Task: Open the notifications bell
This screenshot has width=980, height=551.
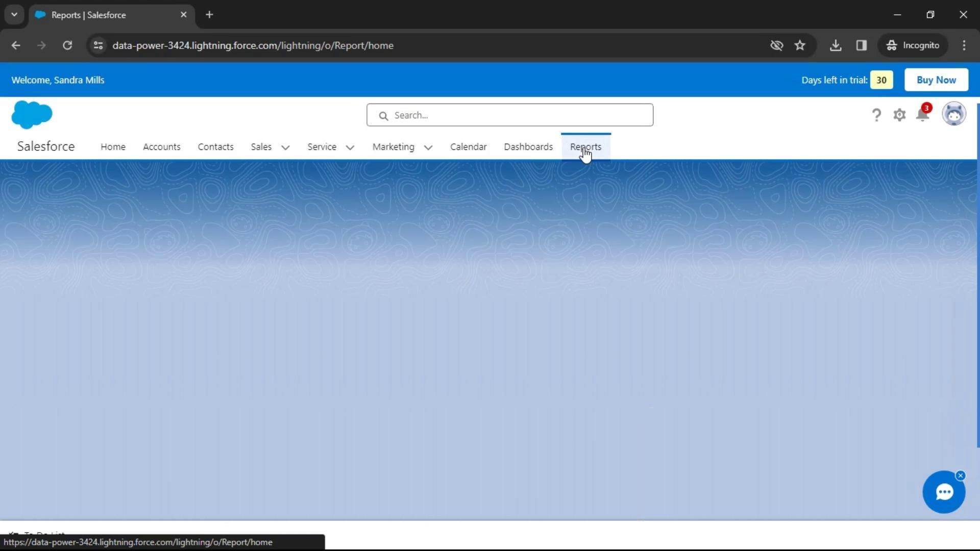Action: pos(923,114)
